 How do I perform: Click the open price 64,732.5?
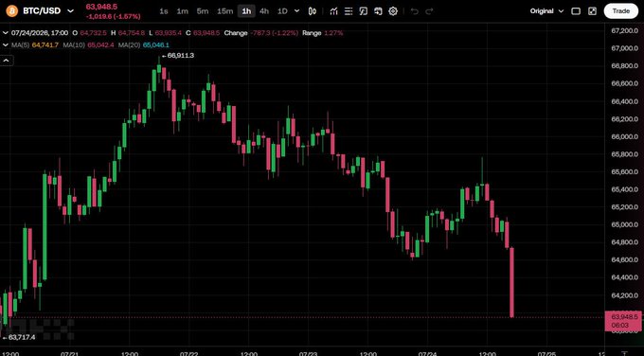(x=93, y=33)
